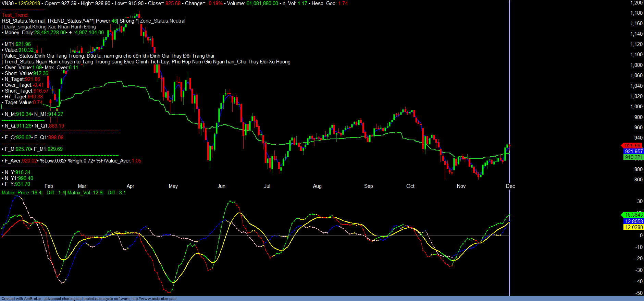
Task: Click the VN30 ticker symbol in title
Action: [x=8, y=3]
